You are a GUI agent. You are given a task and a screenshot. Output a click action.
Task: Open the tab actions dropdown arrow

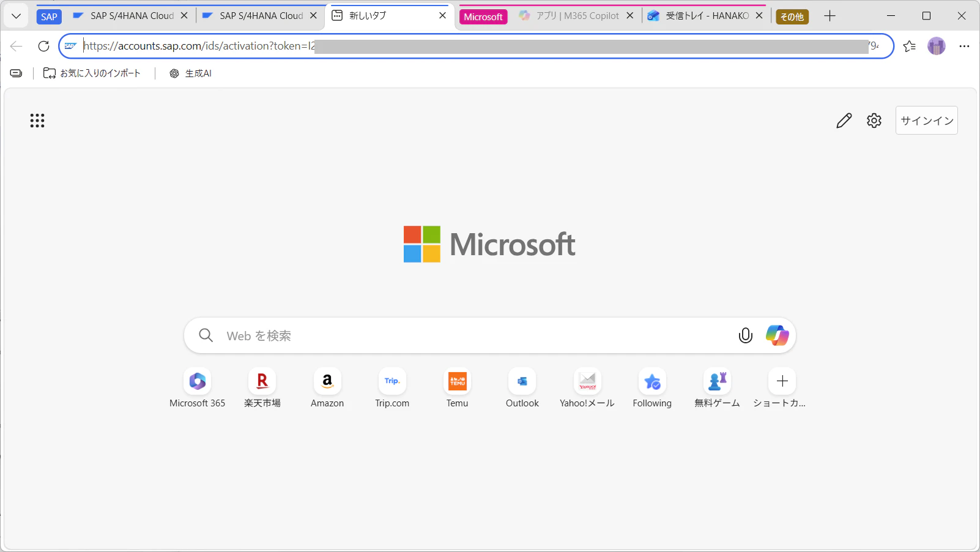coord(17,16)
